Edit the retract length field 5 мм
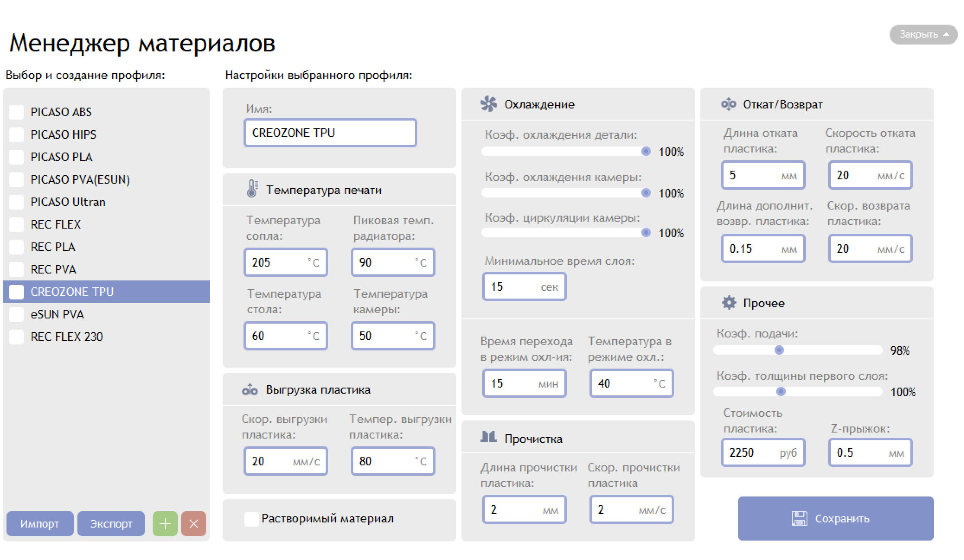The height and width of the screenshot is (560, 964). [763, 175]
